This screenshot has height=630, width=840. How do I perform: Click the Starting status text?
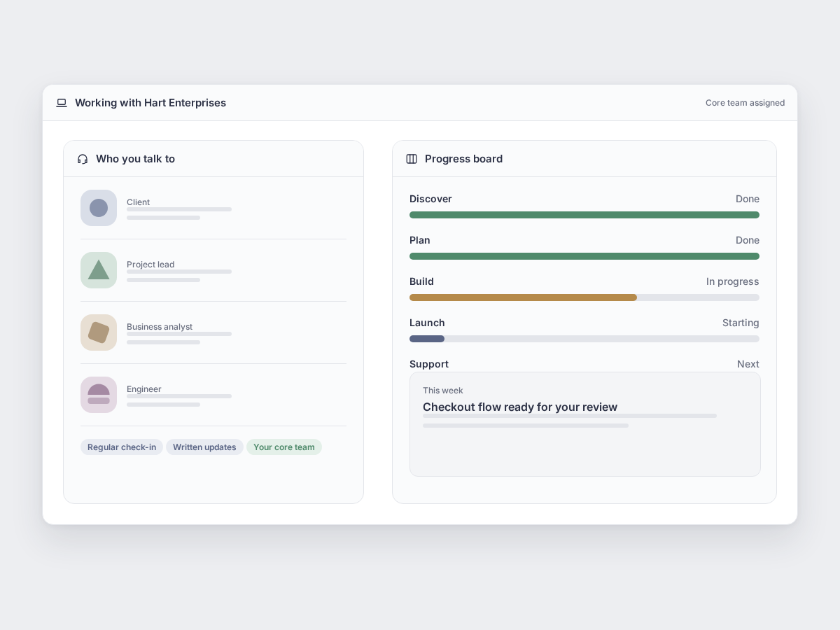(x=741, y=323)
